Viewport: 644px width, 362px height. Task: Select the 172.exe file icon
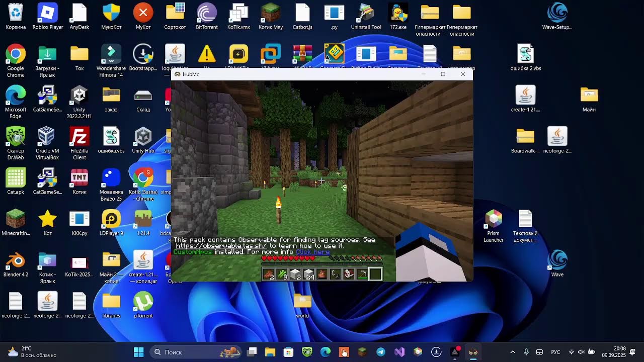click(398, 17)
